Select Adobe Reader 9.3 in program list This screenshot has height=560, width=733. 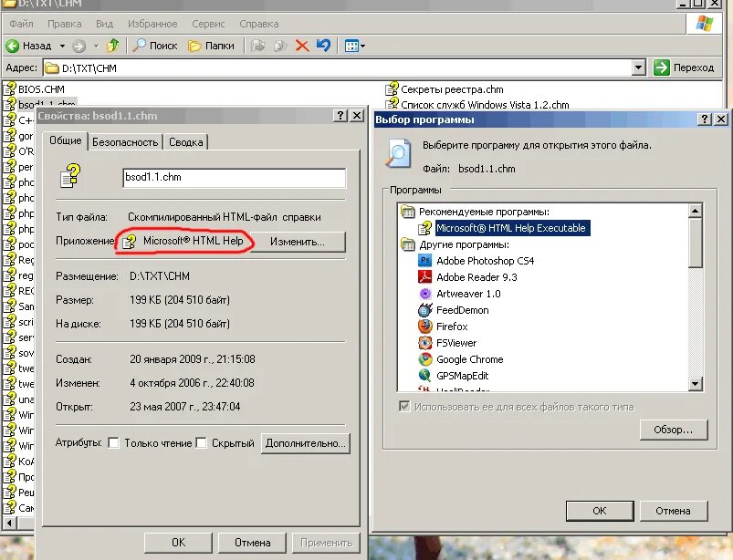[476, 277]
